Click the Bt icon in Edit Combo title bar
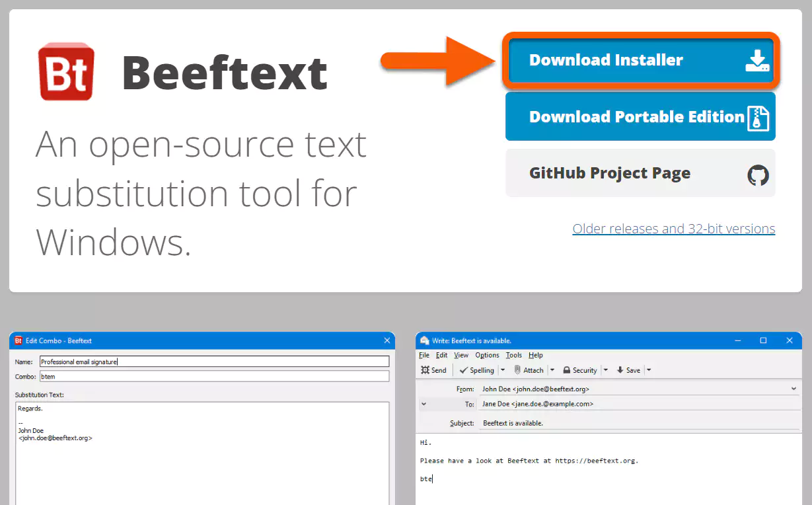Image resolution: width=812 pixels, height=505 pixels. click(18, 340)
